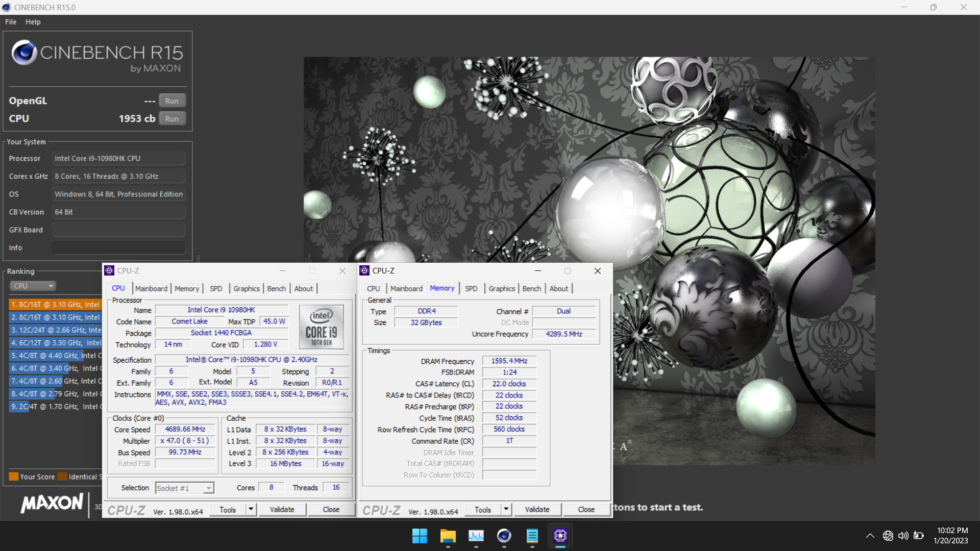The image size is (980, 551).
Task: Click battery icon in system tray
Action: [x=919, y=536]
